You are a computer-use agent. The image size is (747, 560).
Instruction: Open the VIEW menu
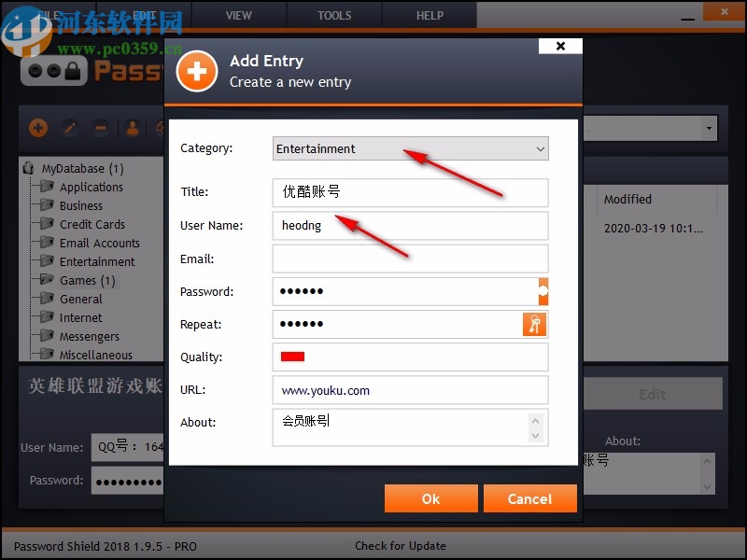238,15
